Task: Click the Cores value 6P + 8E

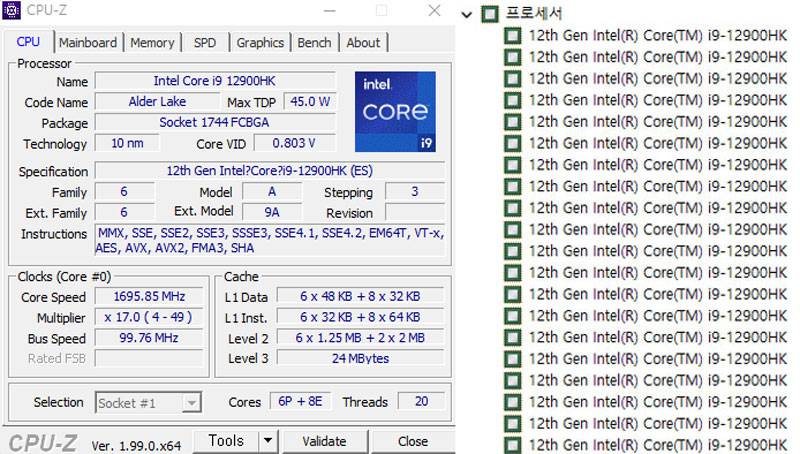Action: pos(300,401)
